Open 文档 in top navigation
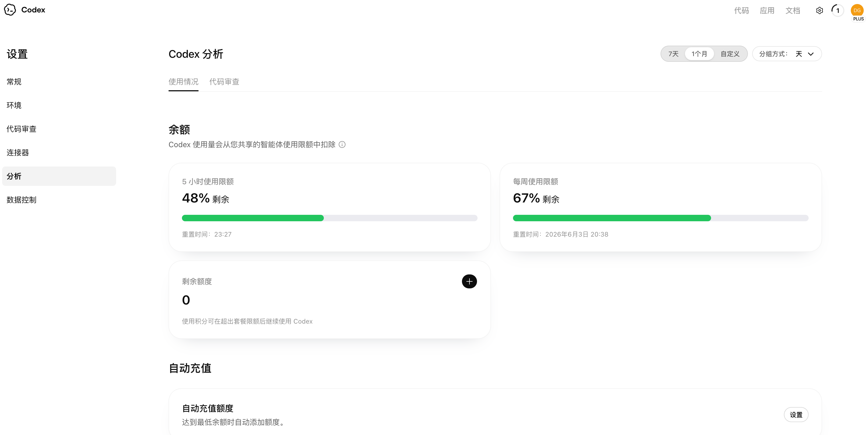The height and width of the screenshot is (435, 868). (792, 10)
